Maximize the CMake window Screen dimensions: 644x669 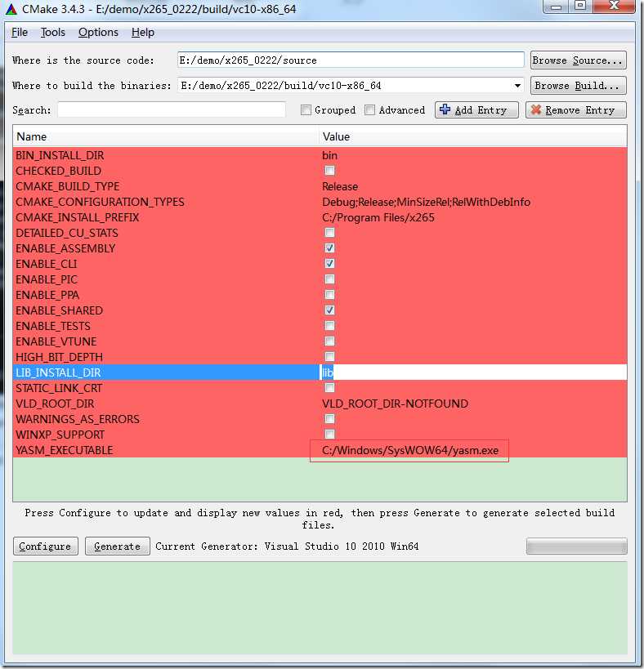tap(580, 6)
